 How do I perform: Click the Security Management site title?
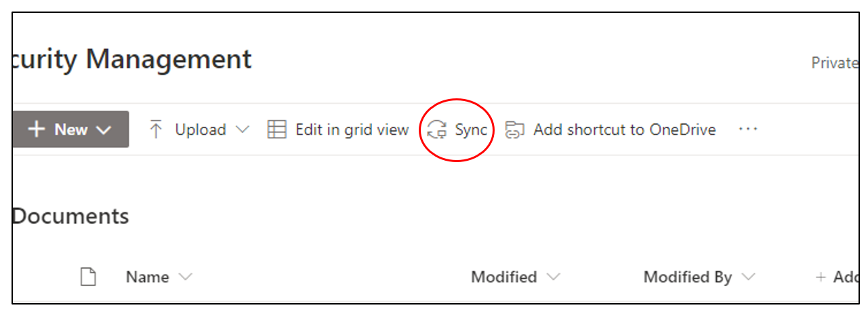click(132, 60)
